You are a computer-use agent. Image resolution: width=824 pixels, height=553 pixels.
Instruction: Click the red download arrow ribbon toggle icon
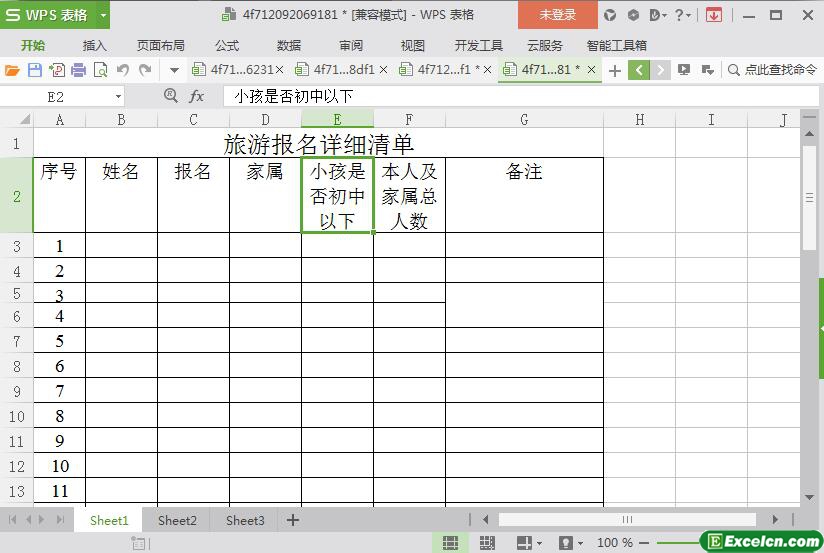point(714,15)
